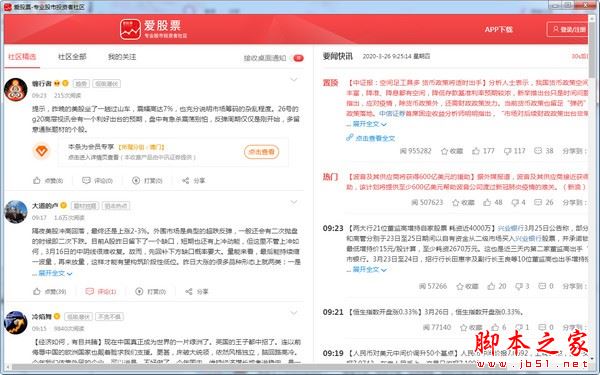
Task: Click 收藏 star on 09:23 news
Action: 467,286
